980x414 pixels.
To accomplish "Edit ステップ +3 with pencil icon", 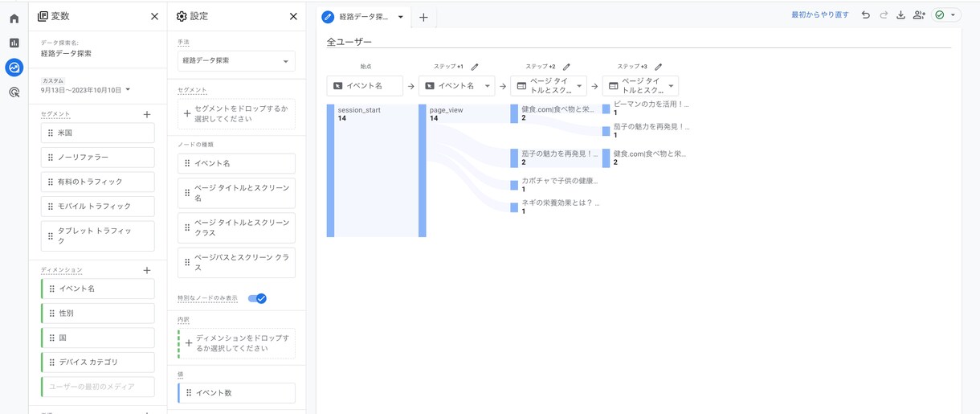I will click(659, 67).
